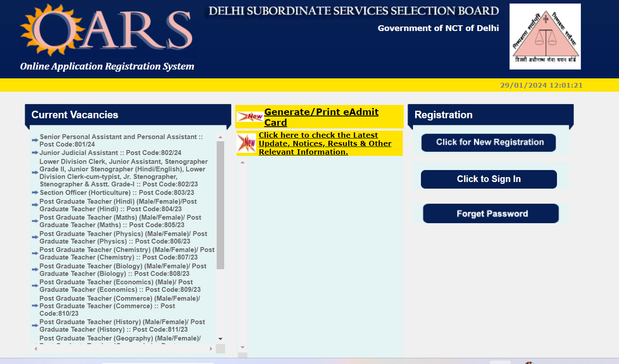Click Delhi Subordinate Services Selection Board title
This screenshot has height=364, width=619.
pyautogui.click(x=354, y=11)
